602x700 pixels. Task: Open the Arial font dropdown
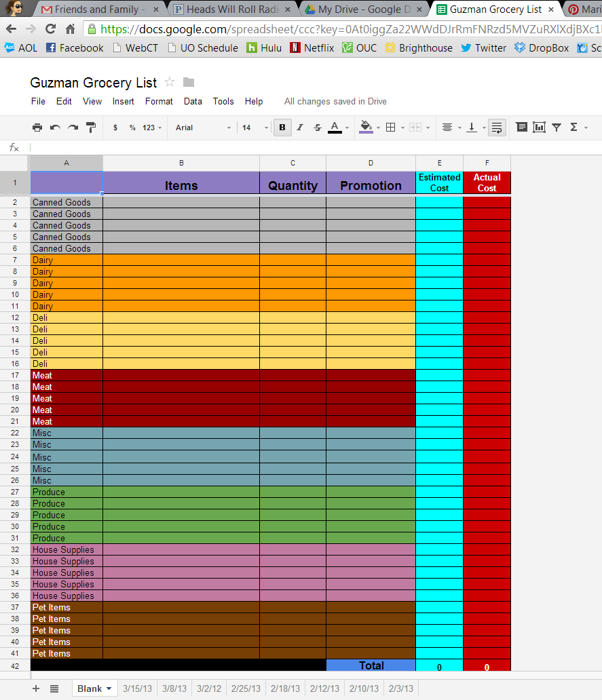click(203, 128)
